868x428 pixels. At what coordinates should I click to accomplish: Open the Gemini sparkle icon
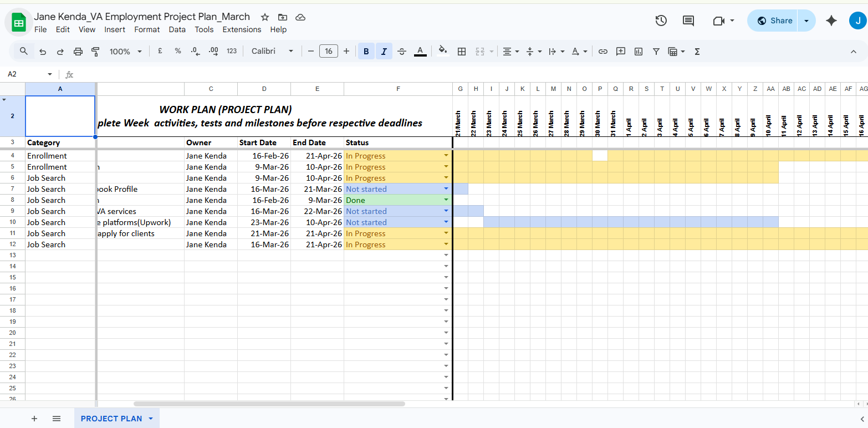click(831, 21)
